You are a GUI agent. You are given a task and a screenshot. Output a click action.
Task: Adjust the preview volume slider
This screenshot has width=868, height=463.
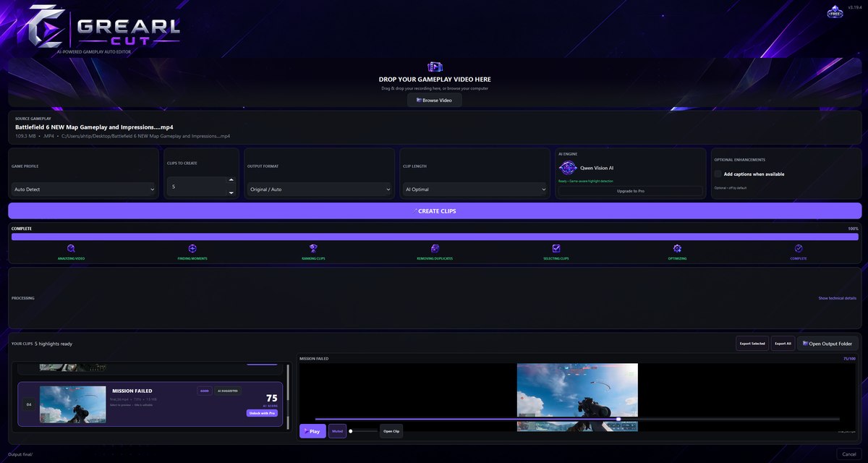pyautogui.click(x=363, y=431)
